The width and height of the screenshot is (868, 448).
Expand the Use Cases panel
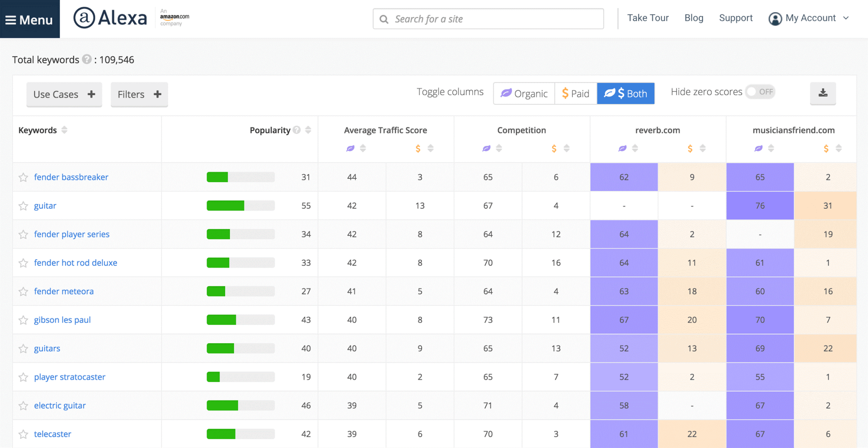coord(64,94)
